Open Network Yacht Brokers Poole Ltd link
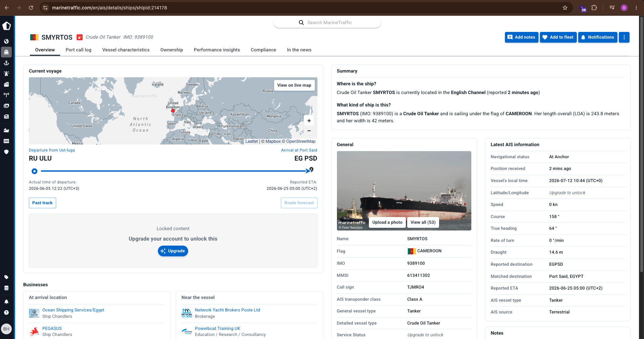 point(227,310)
